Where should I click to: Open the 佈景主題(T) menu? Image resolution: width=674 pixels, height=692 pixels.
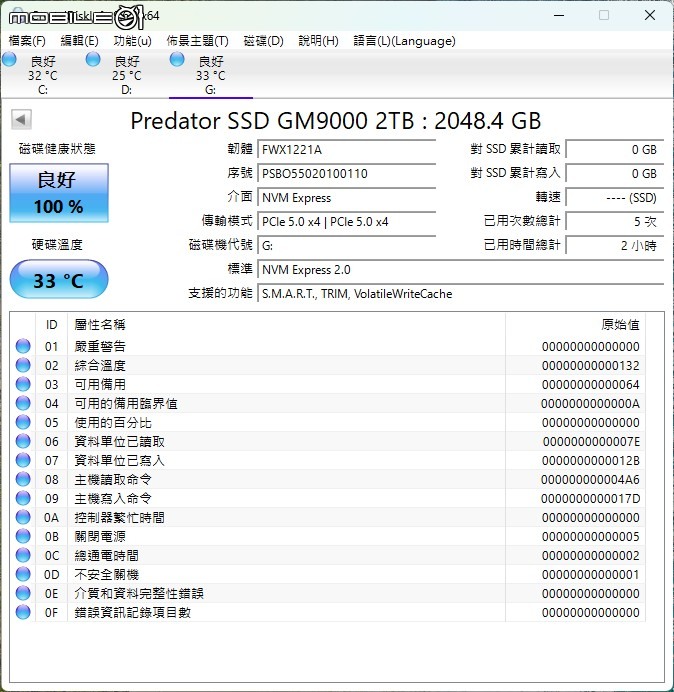tap(197, 41)
